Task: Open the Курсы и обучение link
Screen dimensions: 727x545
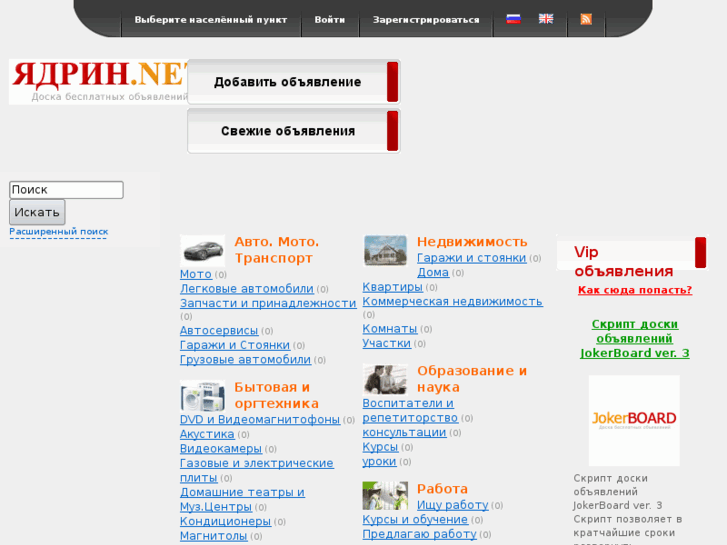Action: click(415, 519)
